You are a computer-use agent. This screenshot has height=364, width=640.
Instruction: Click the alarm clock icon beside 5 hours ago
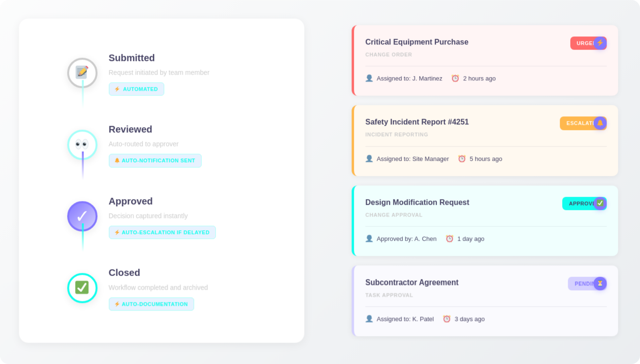click(x=462, y=159)
